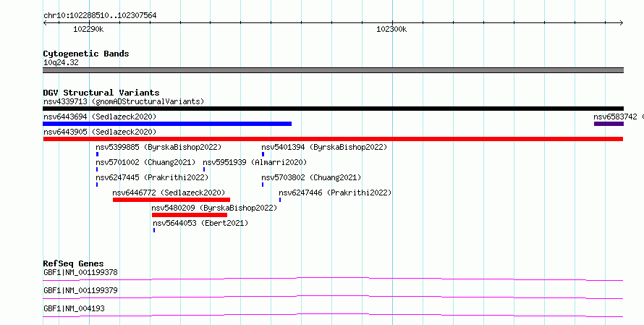Click the small blue marker under nsv6247445

tap(97, 185)
